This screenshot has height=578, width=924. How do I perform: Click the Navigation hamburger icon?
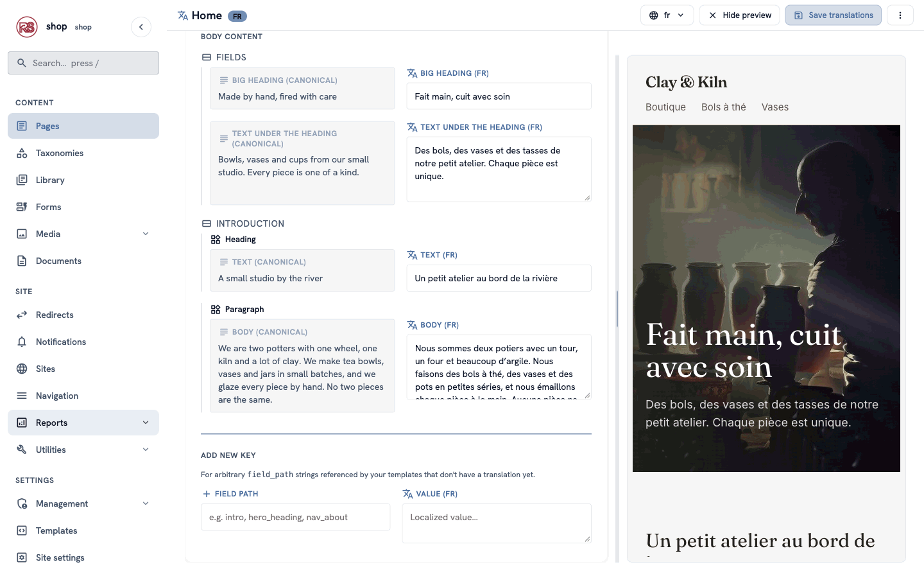point(22,396)
